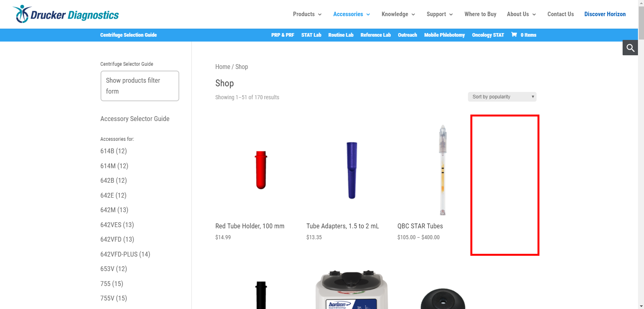Select STAT Lab category
Viewport: 644px width, 309px height.
(x=311, y=35)
